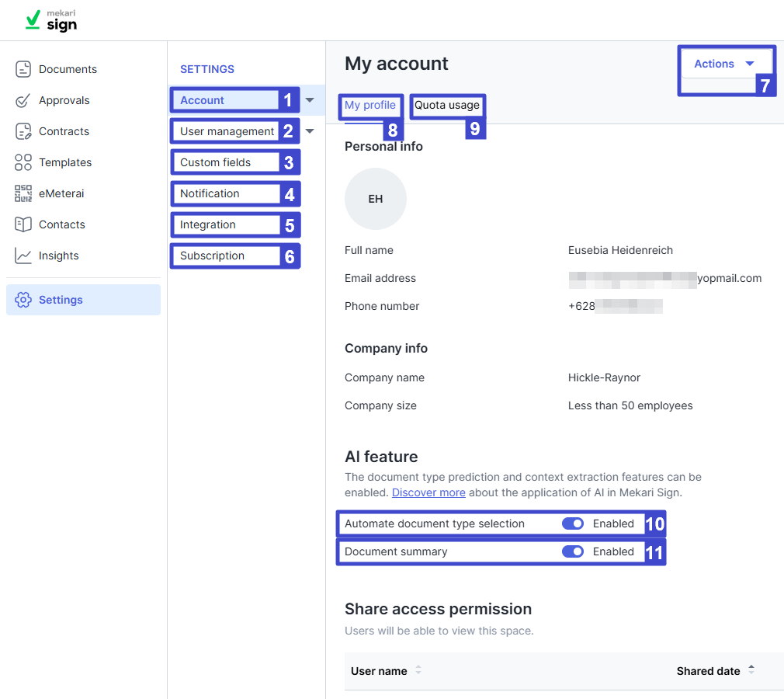
Task: Select Account in settings menu
Action: [x=203, y=100]
